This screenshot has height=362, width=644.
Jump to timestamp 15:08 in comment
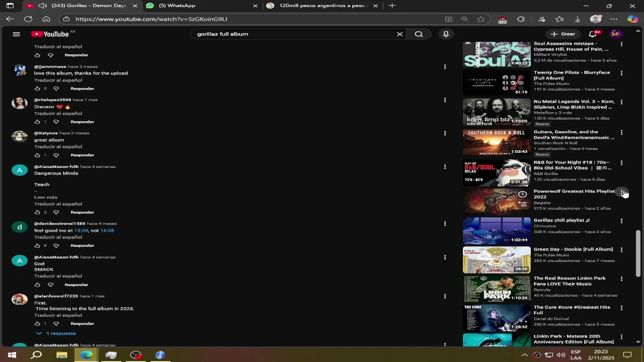coord(80,230)
